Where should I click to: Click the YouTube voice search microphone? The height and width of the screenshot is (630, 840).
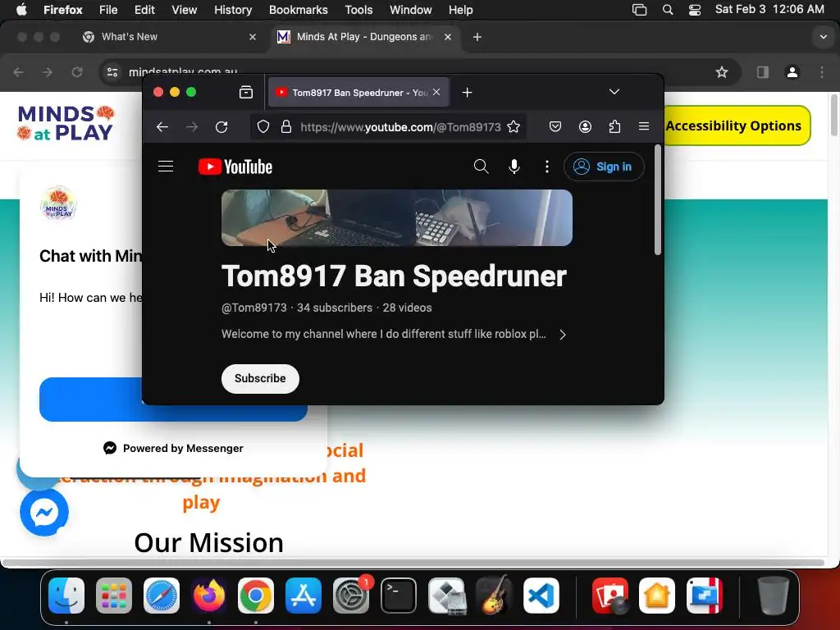(x=514, y=167)
